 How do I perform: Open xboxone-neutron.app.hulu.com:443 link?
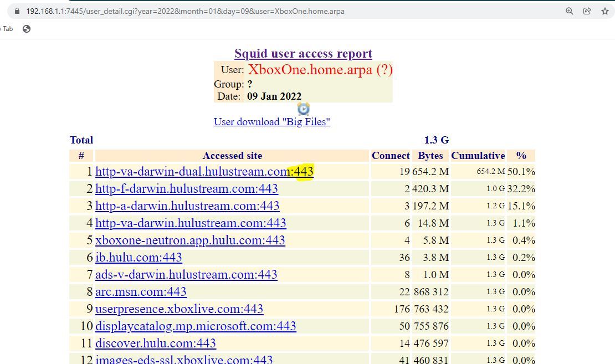[x=190, y=240]
